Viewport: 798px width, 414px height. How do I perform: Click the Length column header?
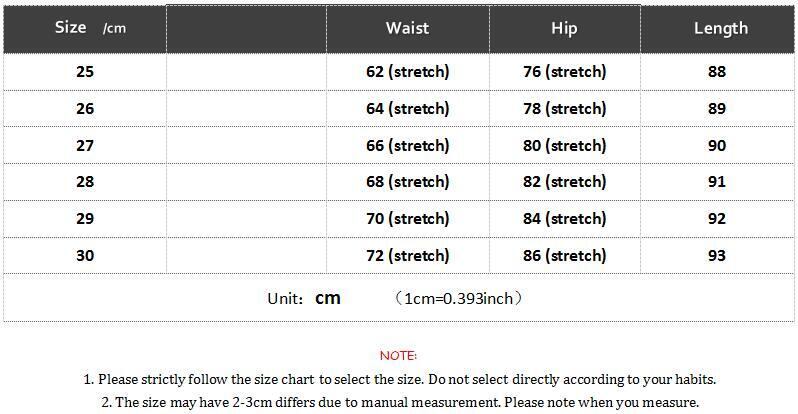[720, 28]
